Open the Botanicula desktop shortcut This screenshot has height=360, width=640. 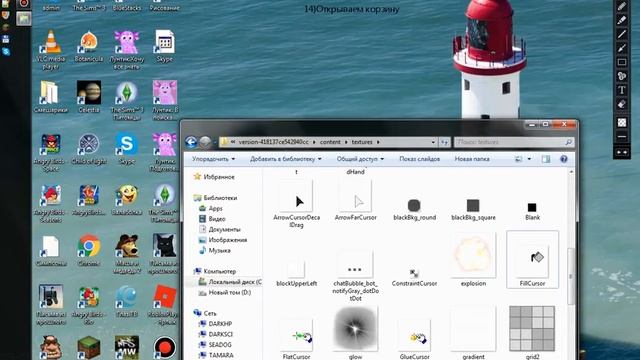point(89,47)
